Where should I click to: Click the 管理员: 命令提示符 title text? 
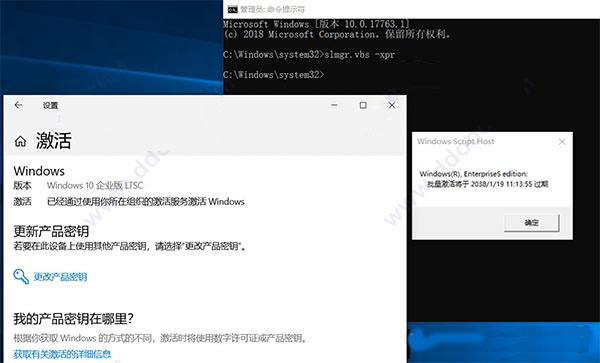click(272, 10)
